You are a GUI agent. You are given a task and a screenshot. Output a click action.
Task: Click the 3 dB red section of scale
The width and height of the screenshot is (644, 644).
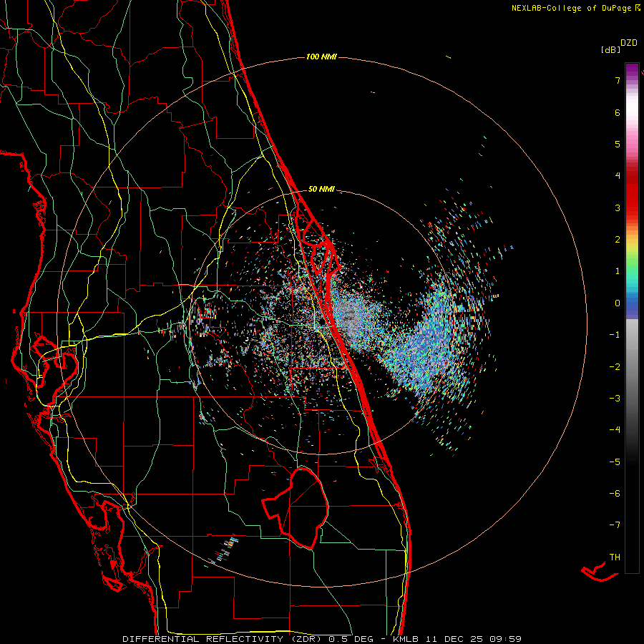[632, 208]
